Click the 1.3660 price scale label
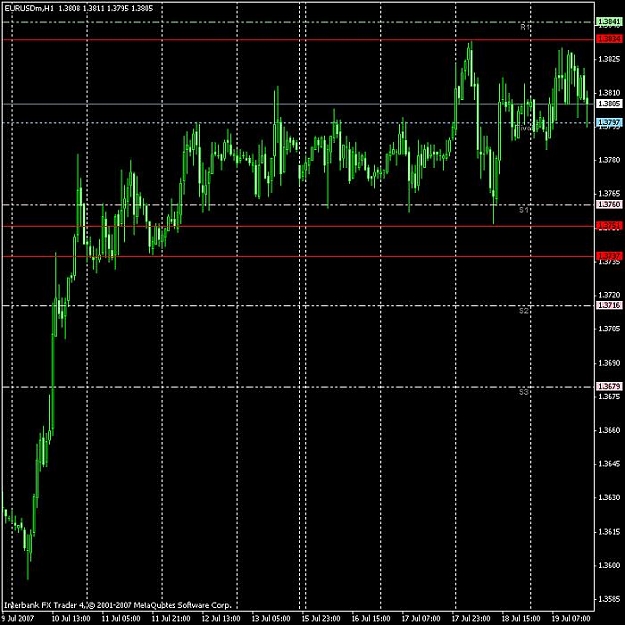This screenshot has width=625, height=625. (x=609, y=430)
